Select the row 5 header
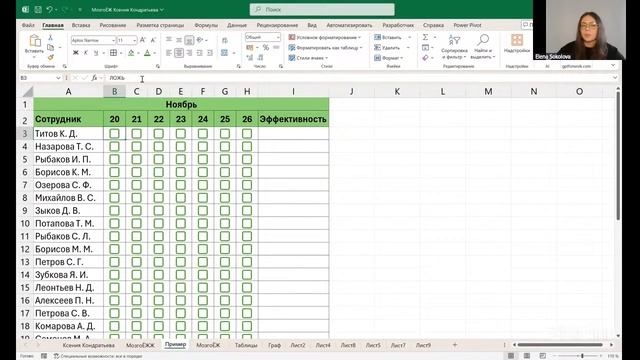Screen dimensions: 640x360 click(25, 159)
